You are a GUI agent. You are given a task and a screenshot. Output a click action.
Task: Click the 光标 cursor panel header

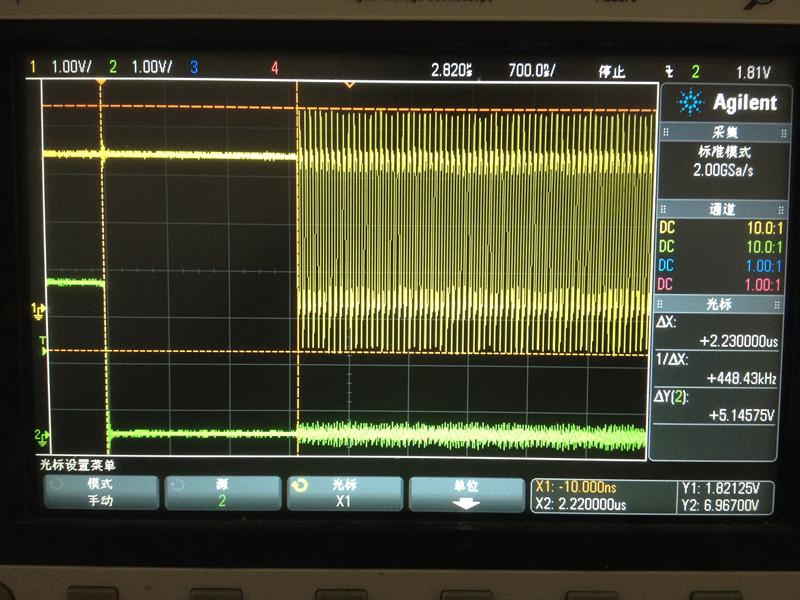(x=719, y=305)
